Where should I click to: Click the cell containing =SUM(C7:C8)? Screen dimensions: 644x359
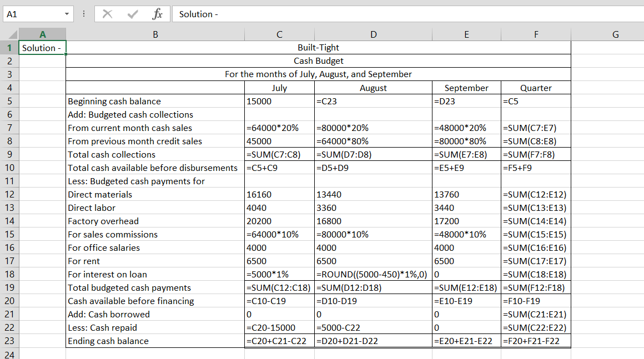pos(279,154)
